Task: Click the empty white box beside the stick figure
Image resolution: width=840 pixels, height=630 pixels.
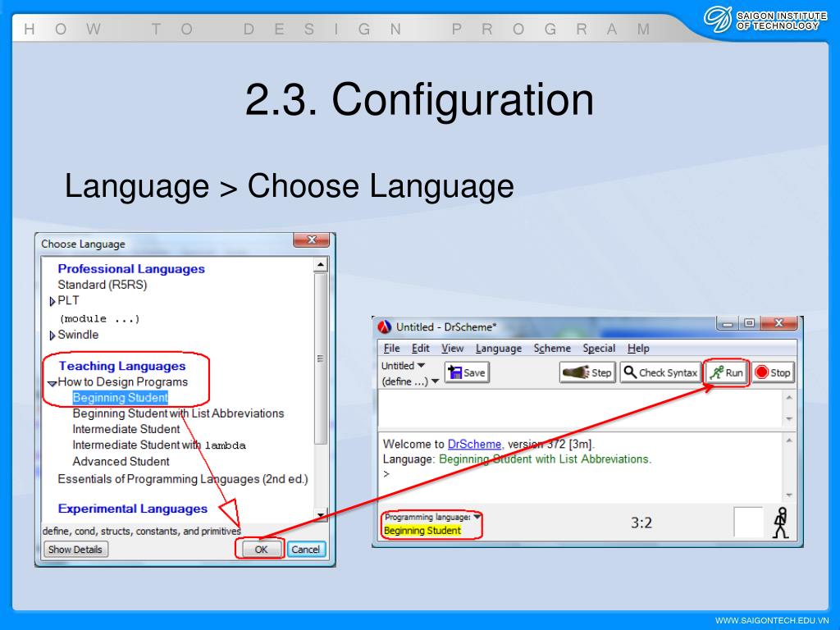Action: [748, 523]
